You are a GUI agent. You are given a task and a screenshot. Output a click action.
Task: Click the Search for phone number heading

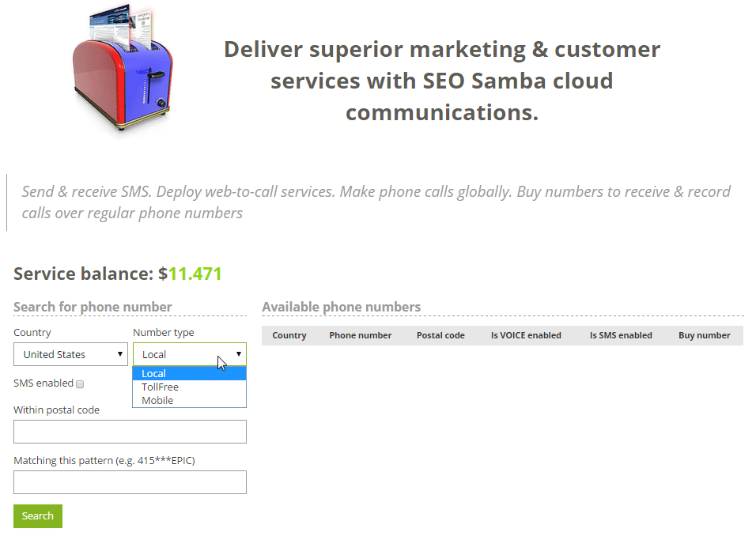click(93, 307)
